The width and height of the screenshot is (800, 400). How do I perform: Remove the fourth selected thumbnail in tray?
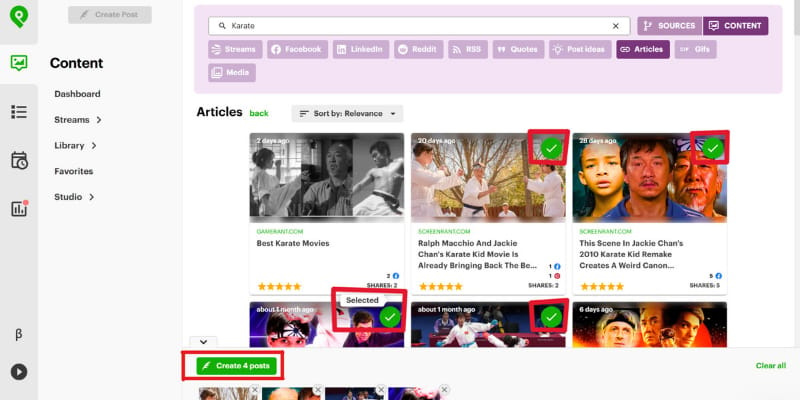click(444, 390)
